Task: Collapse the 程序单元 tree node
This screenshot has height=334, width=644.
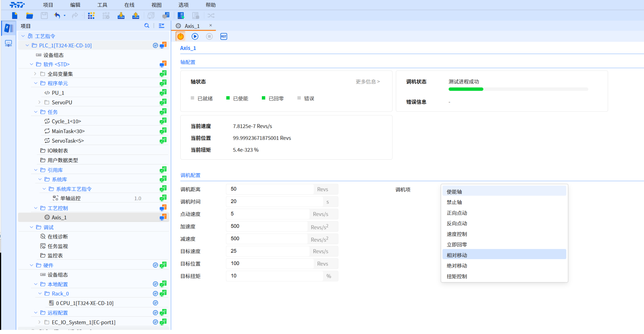Action: click(x=35, y=83)
